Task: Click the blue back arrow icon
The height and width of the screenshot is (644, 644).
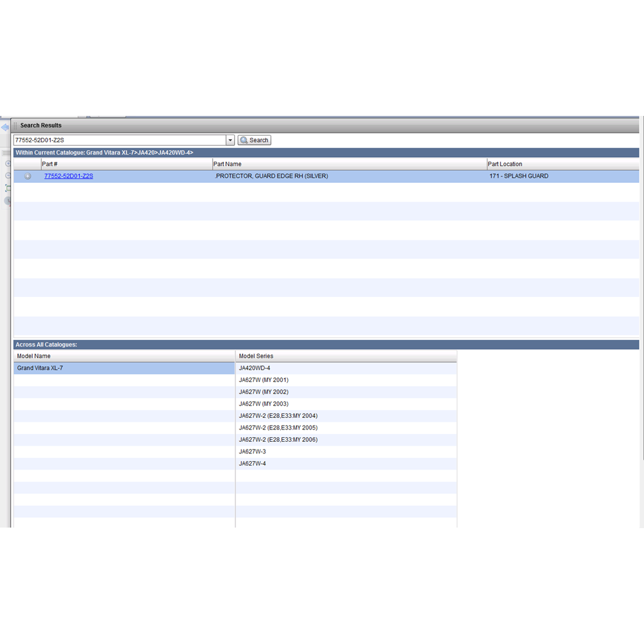Action: (5, 128)
